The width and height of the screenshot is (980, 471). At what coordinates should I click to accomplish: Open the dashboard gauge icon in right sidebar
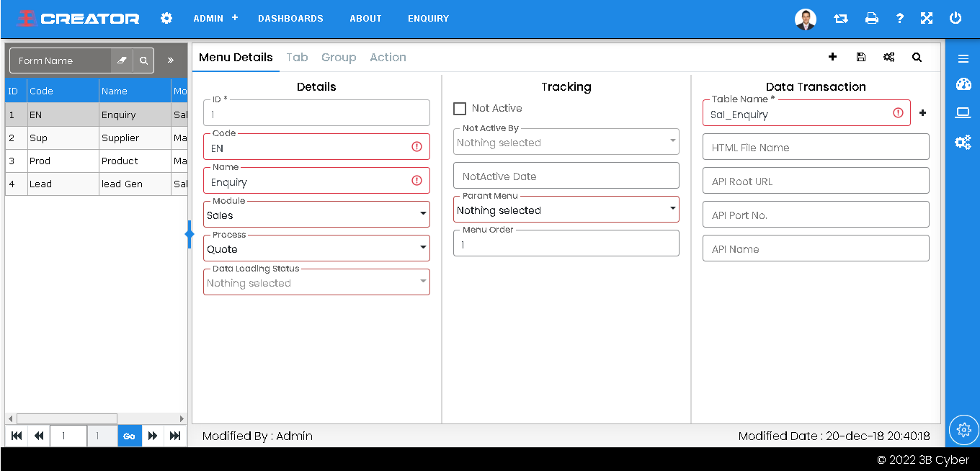click(x=963, y=85)
